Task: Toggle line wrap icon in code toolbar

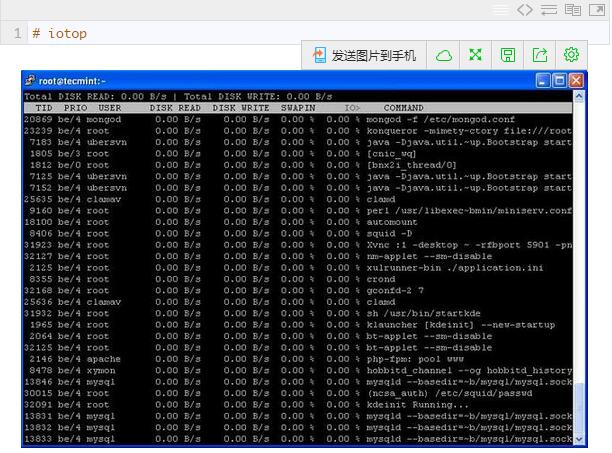Action: (x=549, y=10)
